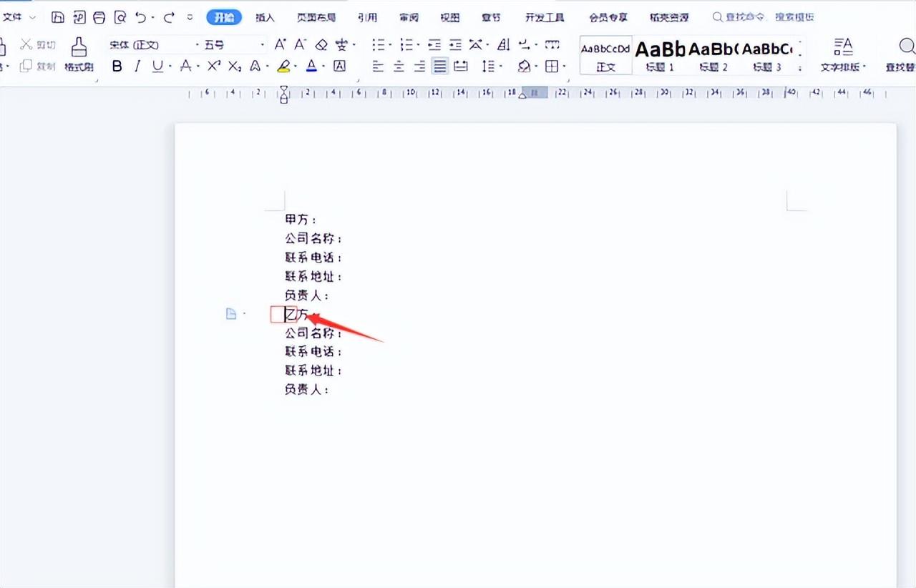Click the page options icon left of 乙方
This screenshot has height=588, width=916.
click(231, 314)
